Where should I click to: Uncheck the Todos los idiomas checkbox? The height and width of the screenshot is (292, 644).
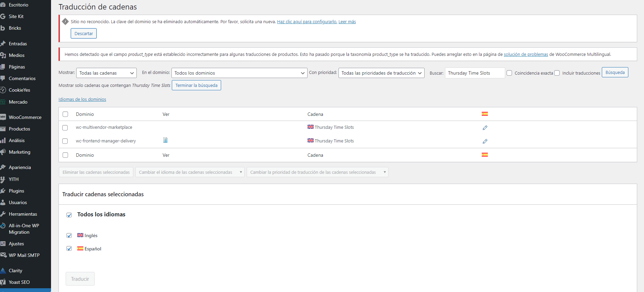[69, 215]
